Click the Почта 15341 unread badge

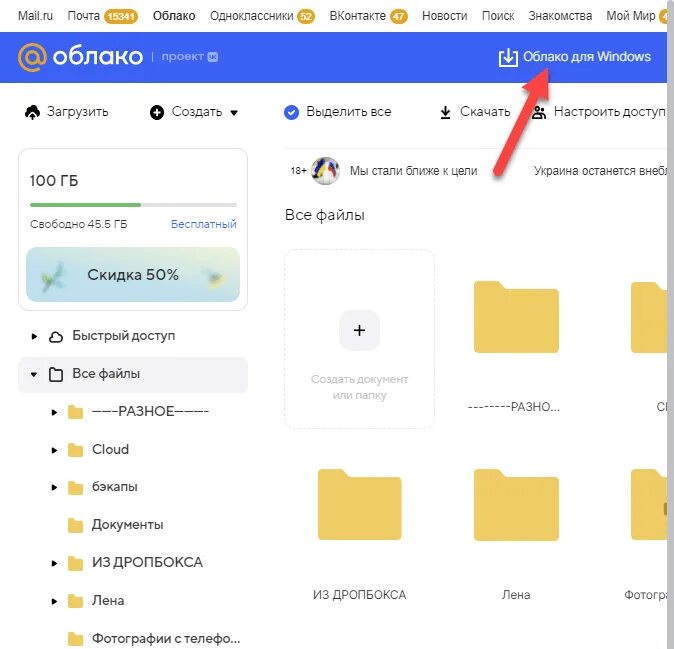tap(121, 16)
